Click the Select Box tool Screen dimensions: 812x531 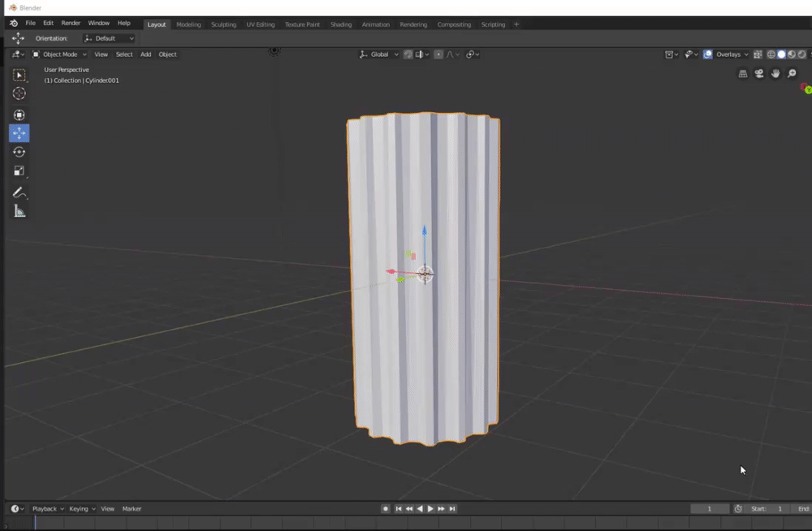[x=19, y=75]
